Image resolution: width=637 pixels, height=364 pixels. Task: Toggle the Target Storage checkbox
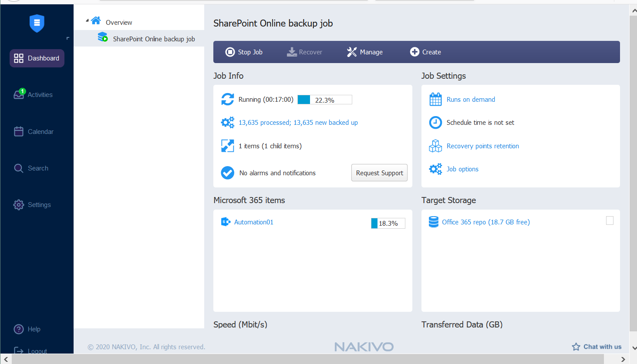[x=610, y=220]
